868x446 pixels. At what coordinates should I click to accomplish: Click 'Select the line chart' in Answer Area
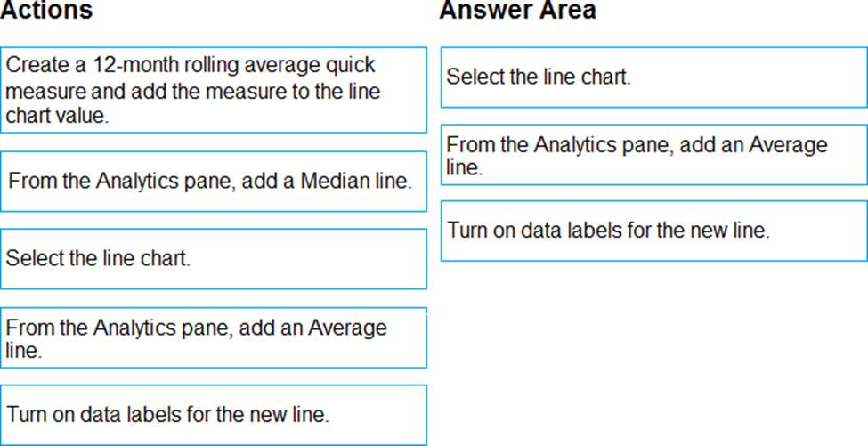(x=653, y=77)
